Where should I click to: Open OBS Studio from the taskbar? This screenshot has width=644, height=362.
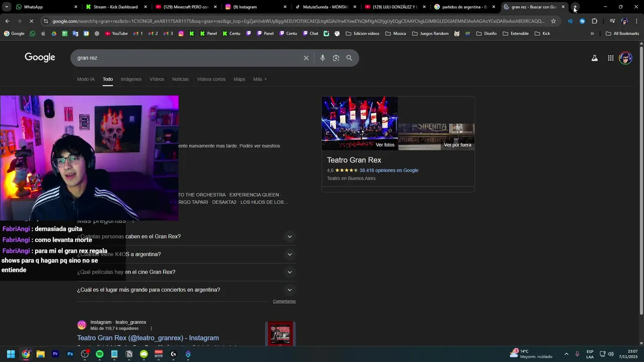pos(85,354)
